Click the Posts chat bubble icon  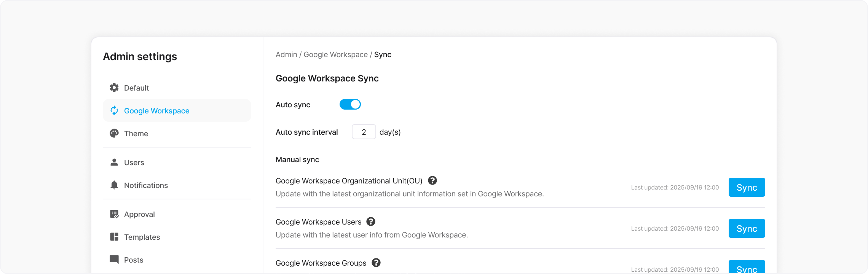(114, 260)
